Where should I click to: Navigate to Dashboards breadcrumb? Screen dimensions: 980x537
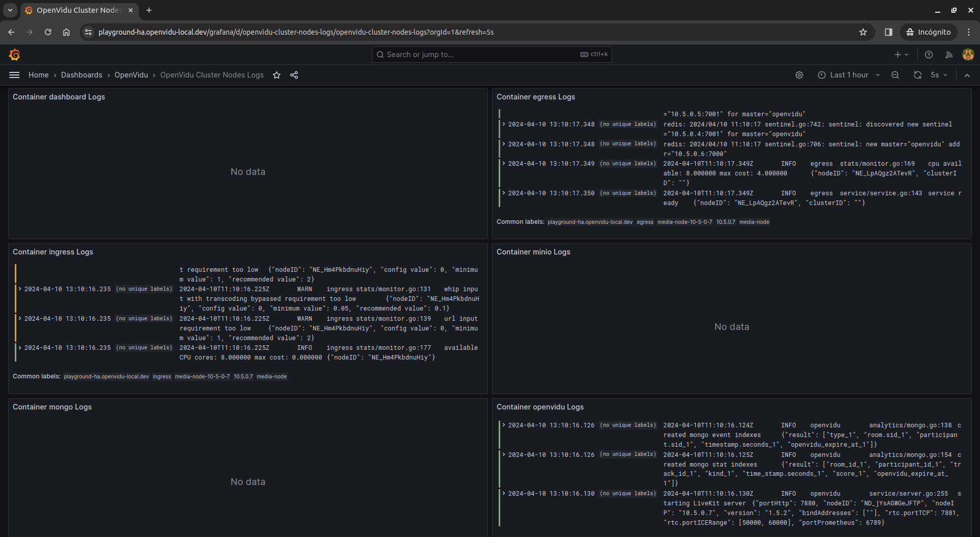click(x=82, y=75)
